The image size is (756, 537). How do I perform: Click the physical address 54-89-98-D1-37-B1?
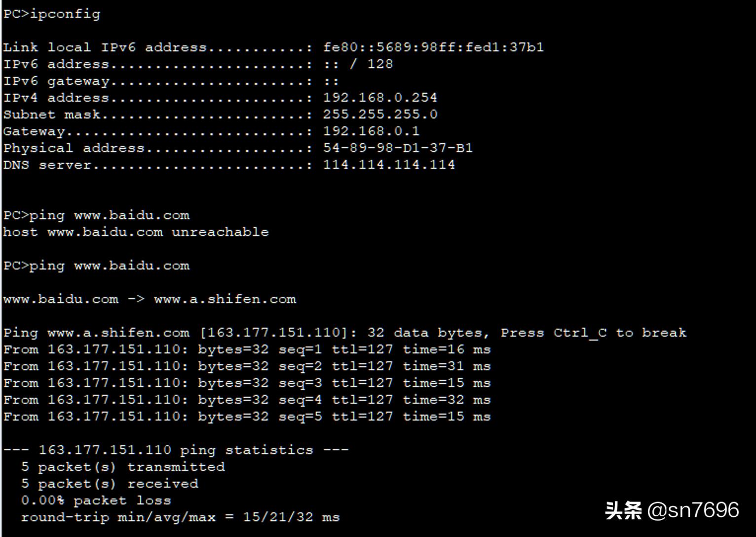pos(398,148)
